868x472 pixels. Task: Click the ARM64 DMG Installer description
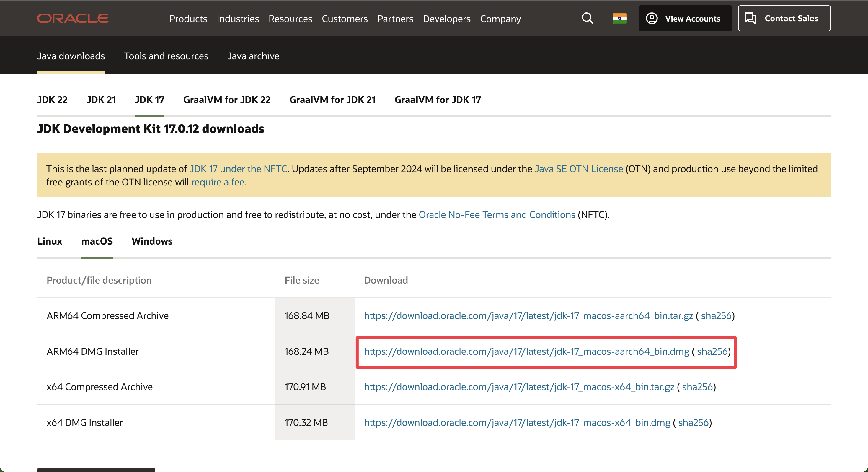click(93, 352)
